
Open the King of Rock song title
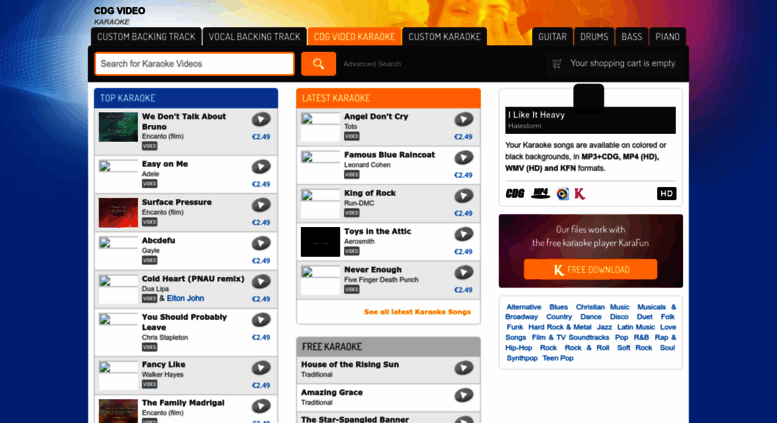click(370, 193)
